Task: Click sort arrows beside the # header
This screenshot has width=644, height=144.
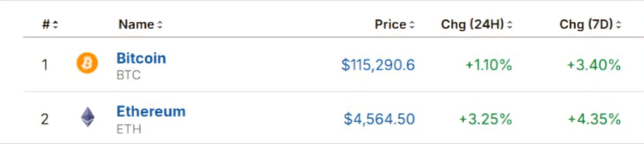Action: click(x=55, y=25)
